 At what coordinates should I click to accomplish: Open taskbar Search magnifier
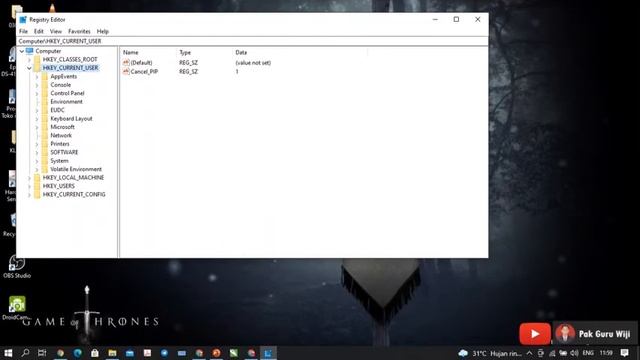pos(25,353)
